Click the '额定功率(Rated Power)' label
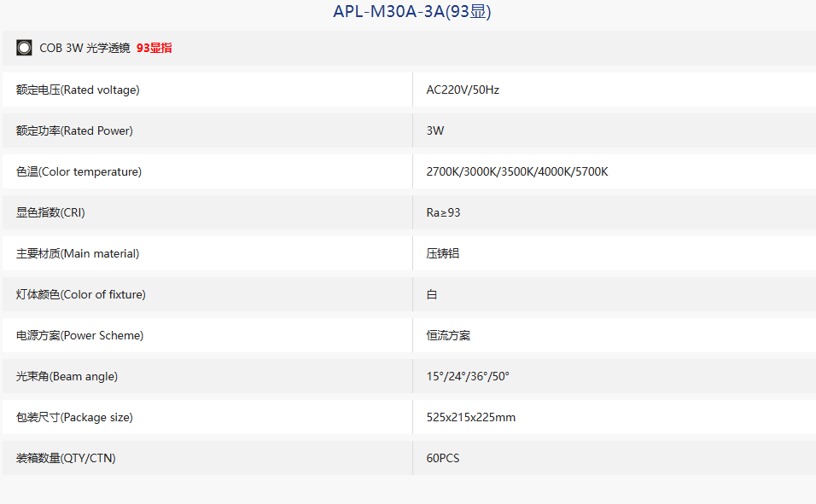 coord(74,130)
